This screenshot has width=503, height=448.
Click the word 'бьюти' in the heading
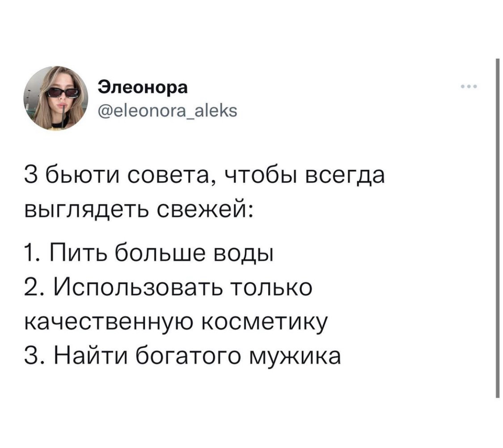83,175
